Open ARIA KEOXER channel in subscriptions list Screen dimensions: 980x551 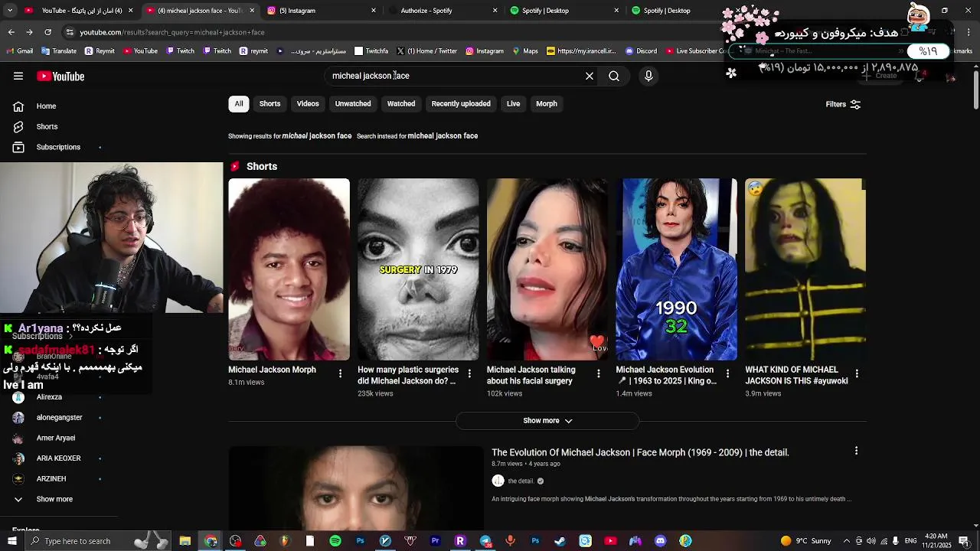click(57, 458)
